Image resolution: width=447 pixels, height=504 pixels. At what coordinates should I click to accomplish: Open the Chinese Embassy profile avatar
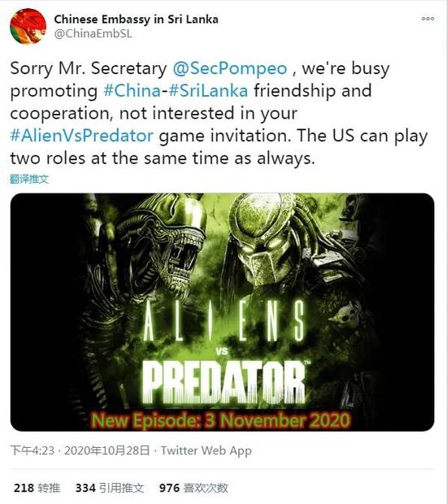[x=28, y=26]
